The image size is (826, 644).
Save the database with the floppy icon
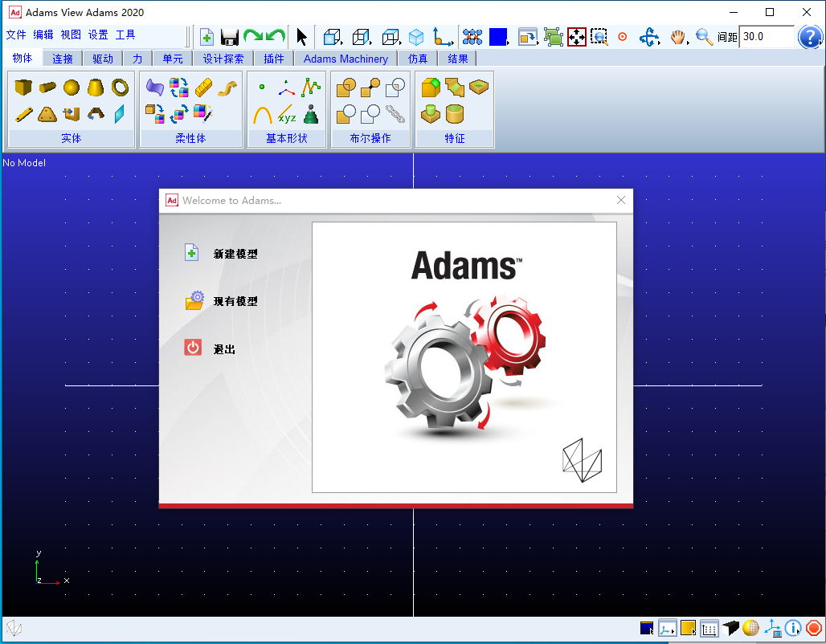click(x=230, y=38)
